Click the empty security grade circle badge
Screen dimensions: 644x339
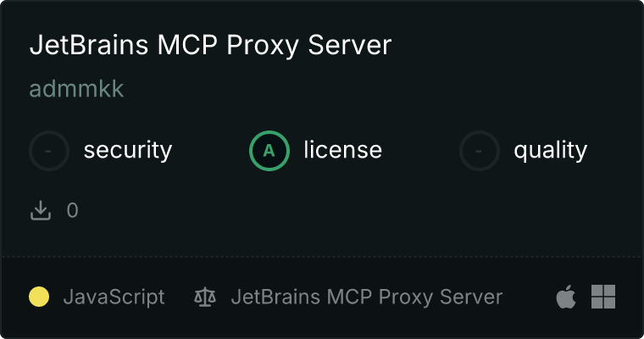click(49, 151)
